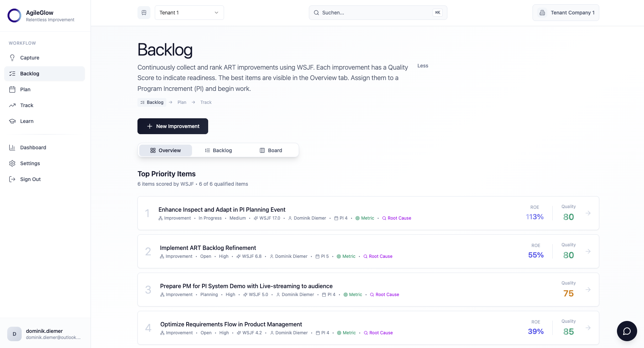Click the Suchen search field
Screen dimensions: 644x348
tap(378, 12)
